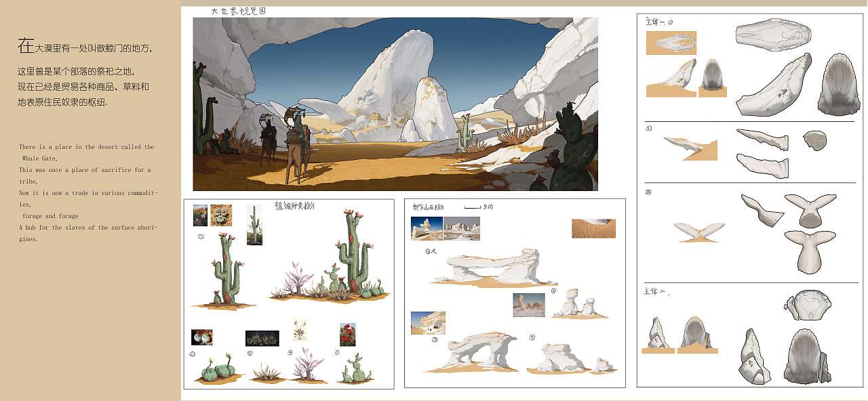This screenshot has height=401, width=868.
Task: Click the large flat-topped rock bridge illustration
Action: (494, 268)
